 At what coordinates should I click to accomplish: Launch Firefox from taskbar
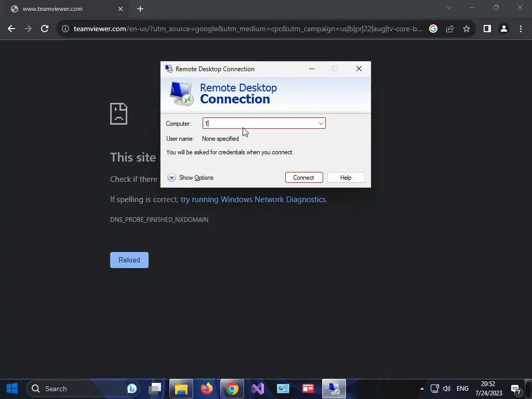coord(207,389)
